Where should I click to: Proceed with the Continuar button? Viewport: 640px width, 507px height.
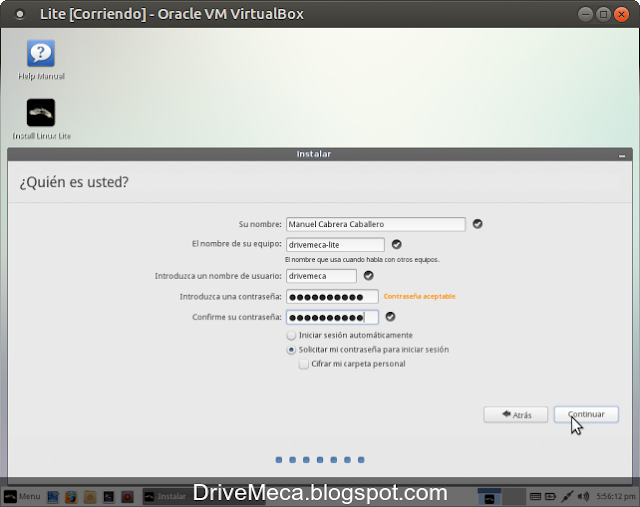point(586,414)
